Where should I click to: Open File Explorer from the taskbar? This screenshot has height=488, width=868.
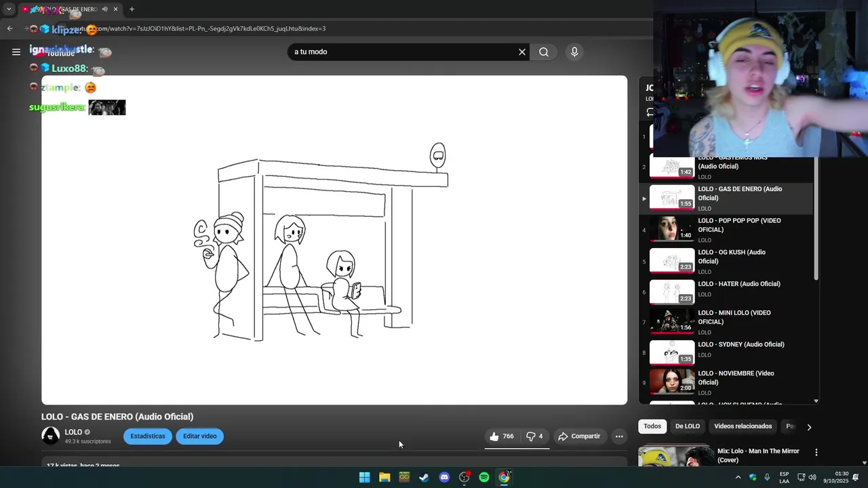click(384, 477)
